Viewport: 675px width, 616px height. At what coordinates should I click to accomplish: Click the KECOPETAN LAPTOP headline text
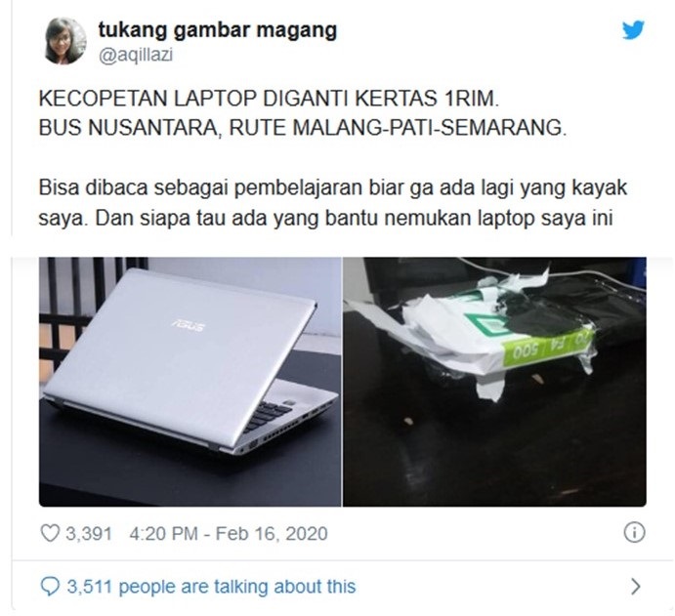click(x=269, y=99)
